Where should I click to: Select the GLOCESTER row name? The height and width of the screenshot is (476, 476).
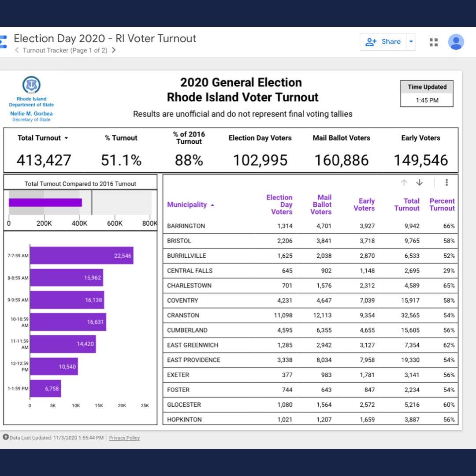pyautogui.click(x=184, y=405)
